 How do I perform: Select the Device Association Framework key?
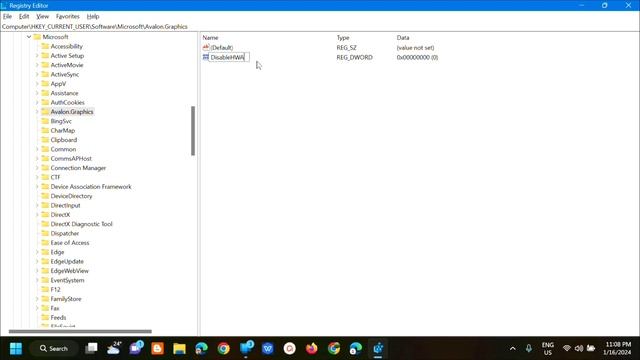(x=91, y=187)
